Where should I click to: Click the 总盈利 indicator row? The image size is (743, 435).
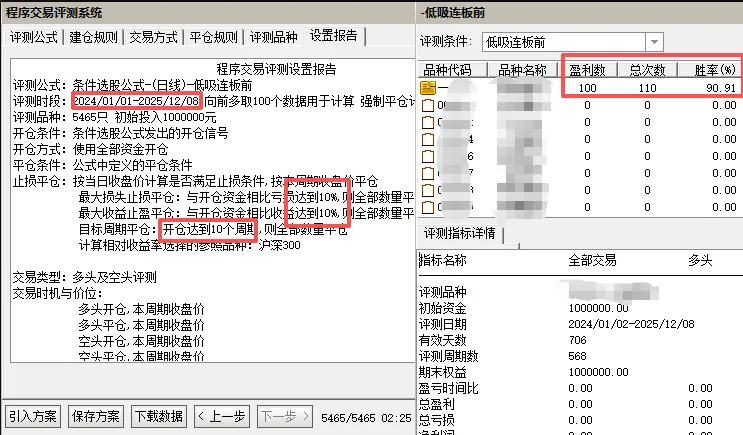coord(580,404)
